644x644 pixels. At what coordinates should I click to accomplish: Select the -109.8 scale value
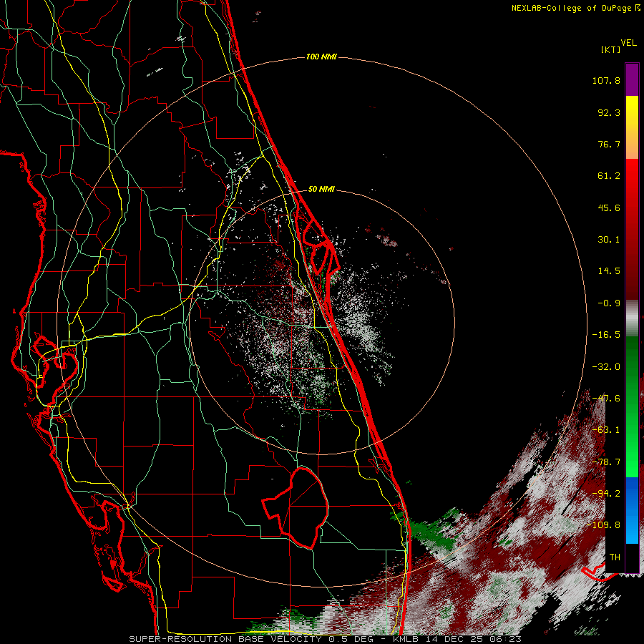click(603, 525)
